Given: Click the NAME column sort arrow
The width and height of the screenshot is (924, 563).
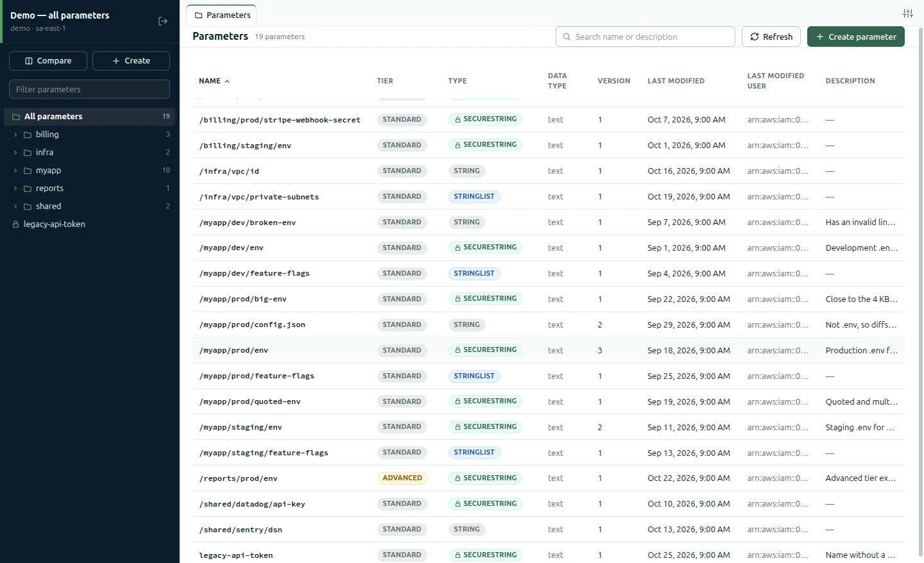Looking at the screenshot, I should click(227, 81).
